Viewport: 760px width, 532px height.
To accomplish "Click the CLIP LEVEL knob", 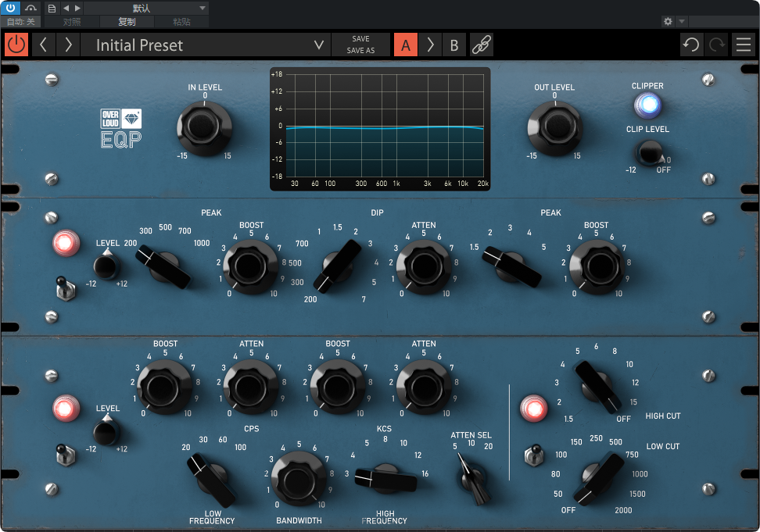I will point(648,152).
